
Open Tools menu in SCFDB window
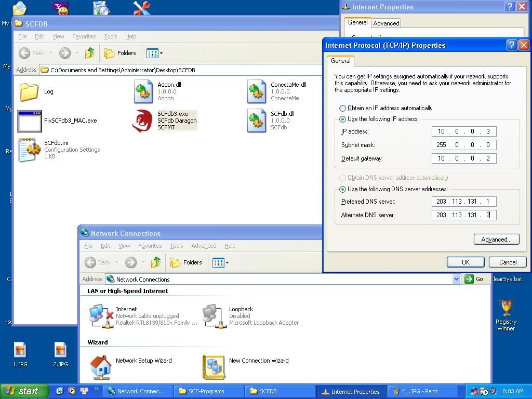point(110,36)
